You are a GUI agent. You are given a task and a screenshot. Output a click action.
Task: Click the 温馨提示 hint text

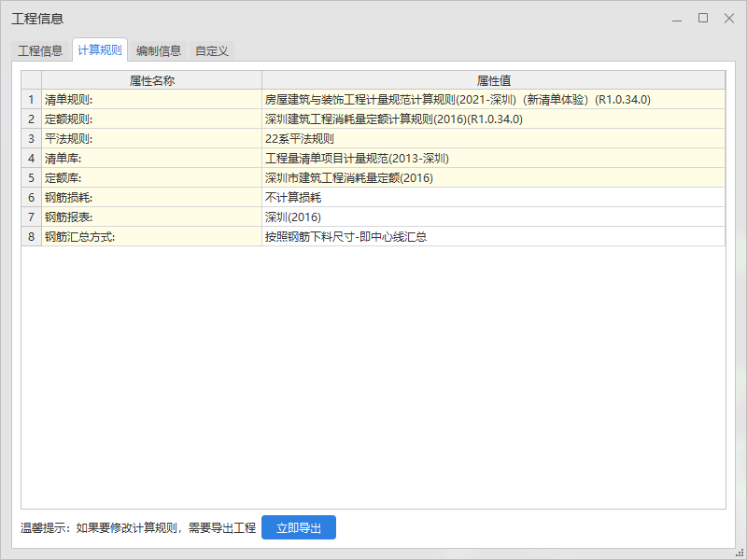[x=138, y=527]
